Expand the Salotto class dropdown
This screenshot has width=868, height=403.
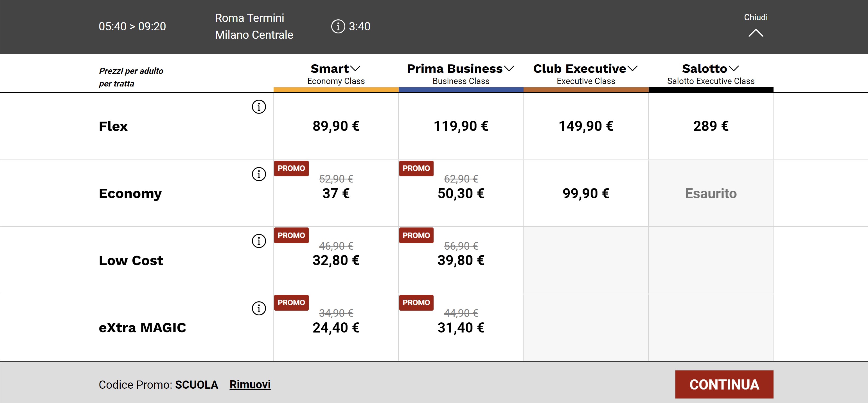tap(734, 69)
